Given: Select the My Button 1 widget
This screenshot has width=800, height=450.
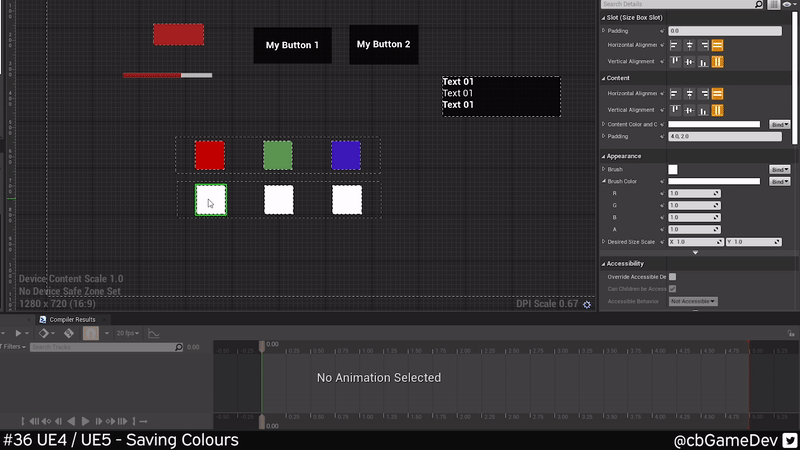Looking at the screenshot, I should tap(292, 45).
